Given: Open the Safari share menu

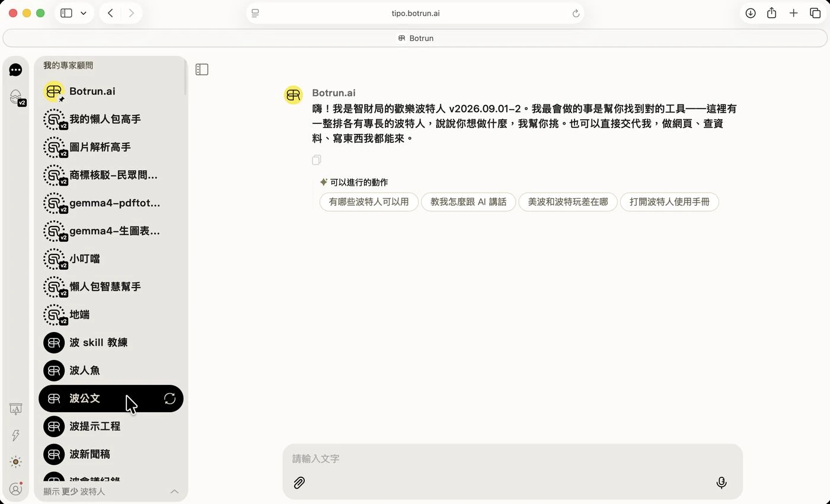Looking at the screenshot, I should coord(772,13).
